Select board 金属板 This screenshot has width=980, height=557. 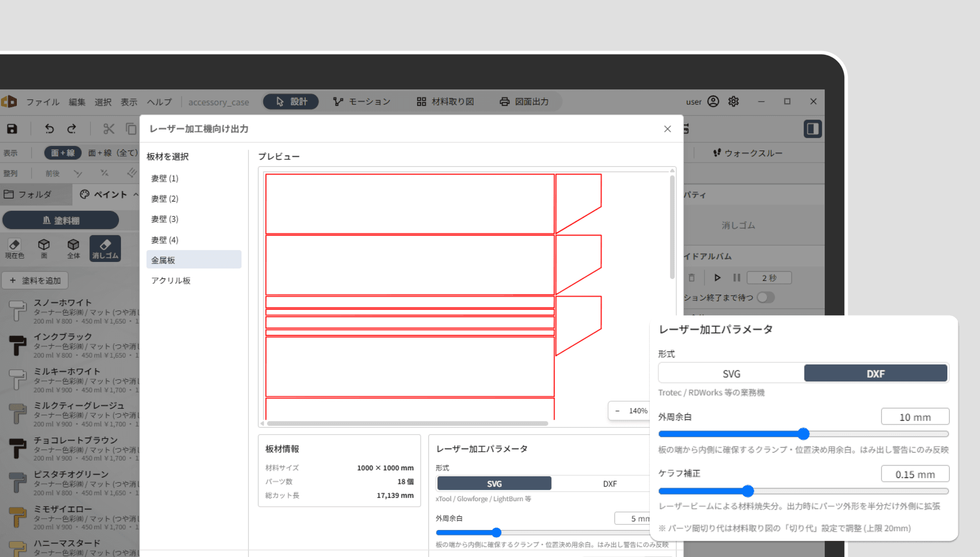(193, 260)
